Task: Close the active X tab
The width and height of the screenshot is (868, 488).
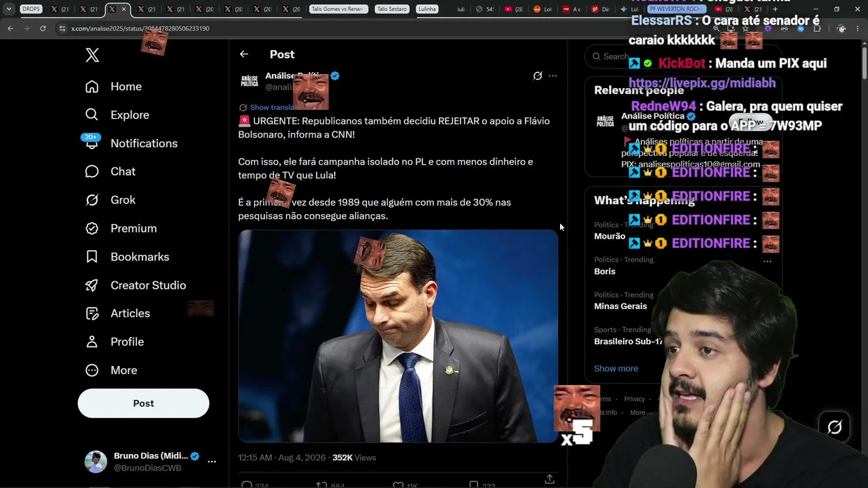Action: point(123,9)
